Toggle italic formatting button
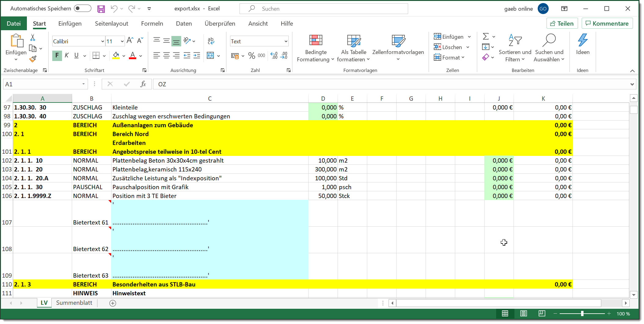Screen dimensions: 644x324 point(67,56)
